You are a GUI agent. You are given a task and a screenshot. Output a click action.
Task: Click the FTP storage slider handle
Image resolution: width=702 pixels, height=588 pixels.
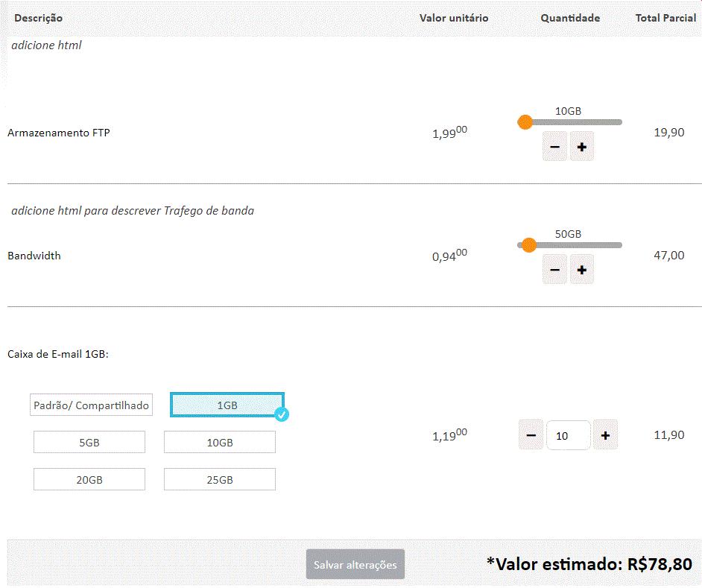[x=525, y=122]
